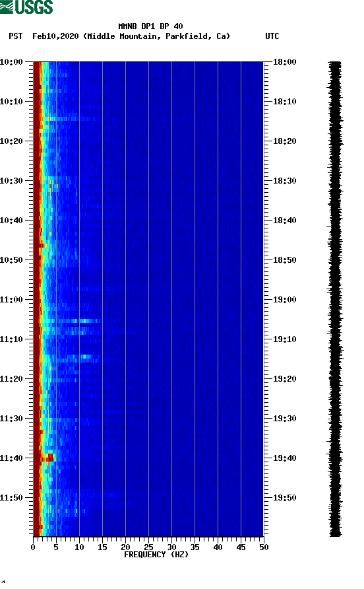Click the 35 Hz frequency tick label

coord(195,547)
